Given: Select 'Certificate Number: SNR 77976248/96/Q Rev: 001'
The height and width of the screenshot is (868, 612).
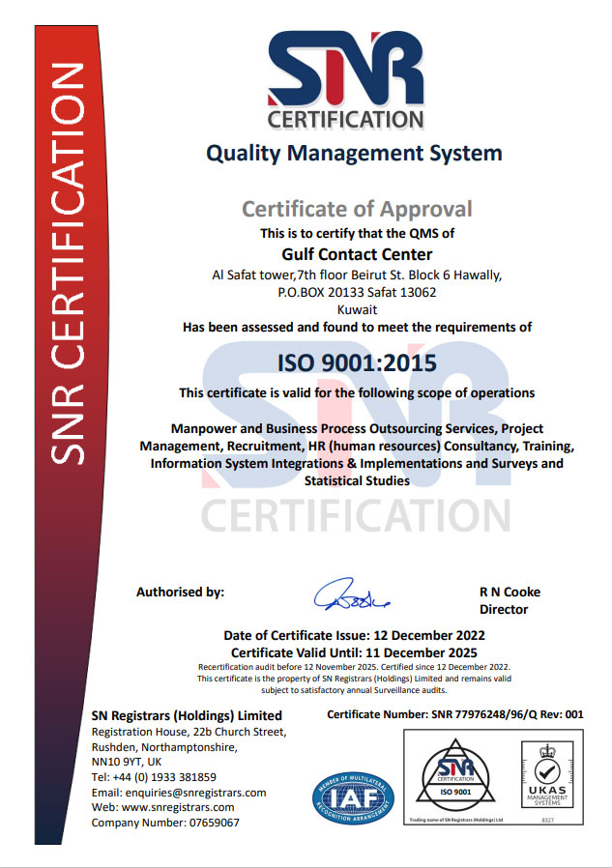Looking at the screenshot, I should 455,714.
